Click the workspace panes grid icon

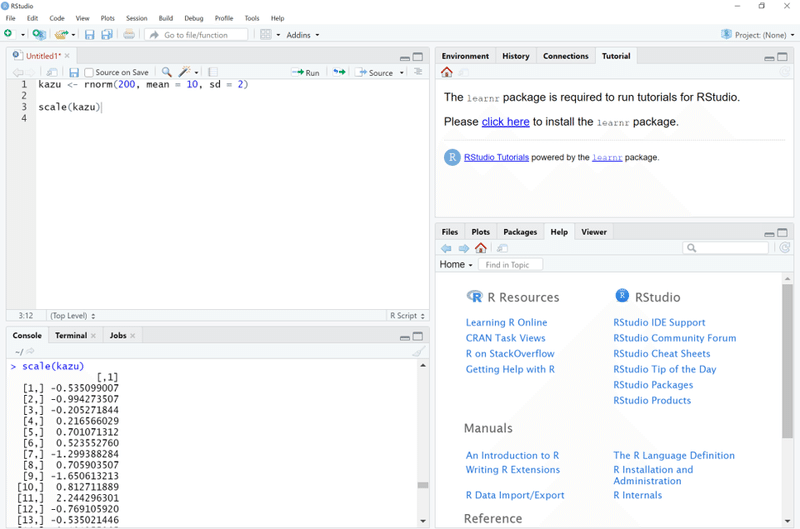pyautogui.click(x=266, y=35)
